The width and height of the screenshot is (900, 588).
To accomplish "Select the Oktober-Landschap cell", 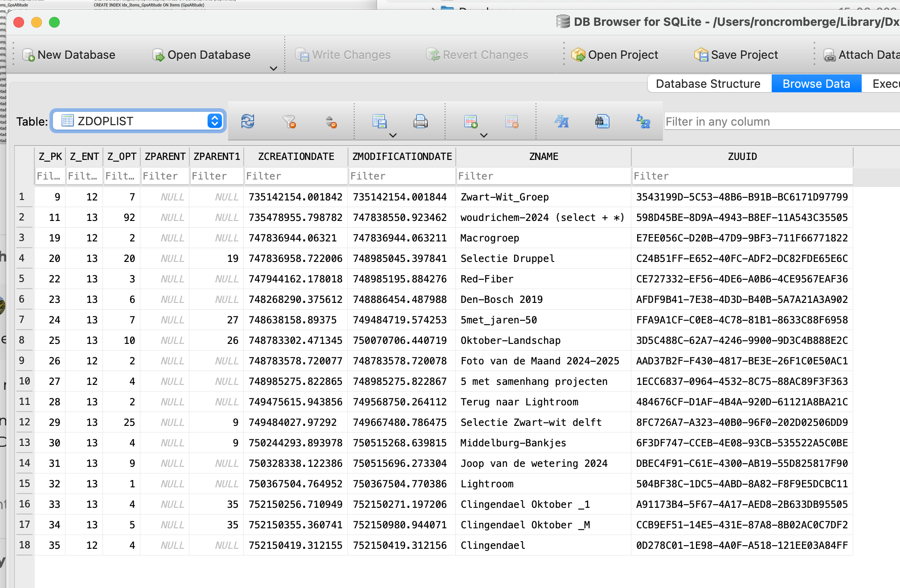I will (x=544, y=340).
